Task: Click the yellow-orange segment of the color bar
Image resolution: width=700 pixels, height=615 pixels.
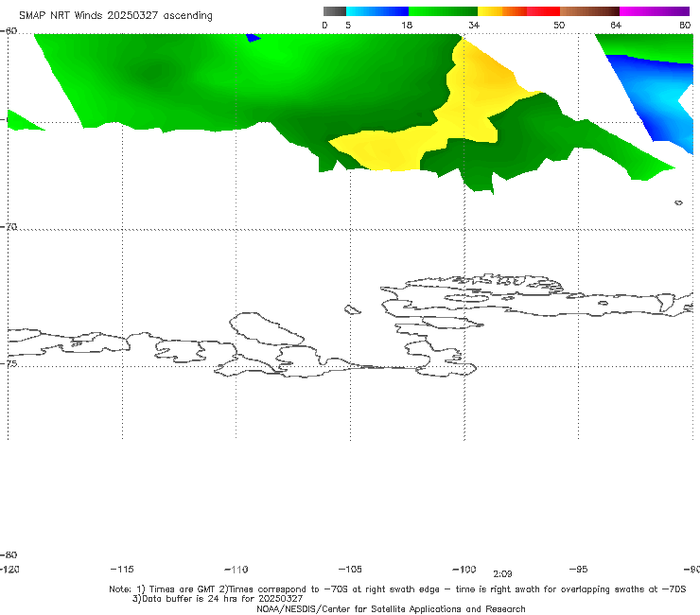Action: [502, 11]
